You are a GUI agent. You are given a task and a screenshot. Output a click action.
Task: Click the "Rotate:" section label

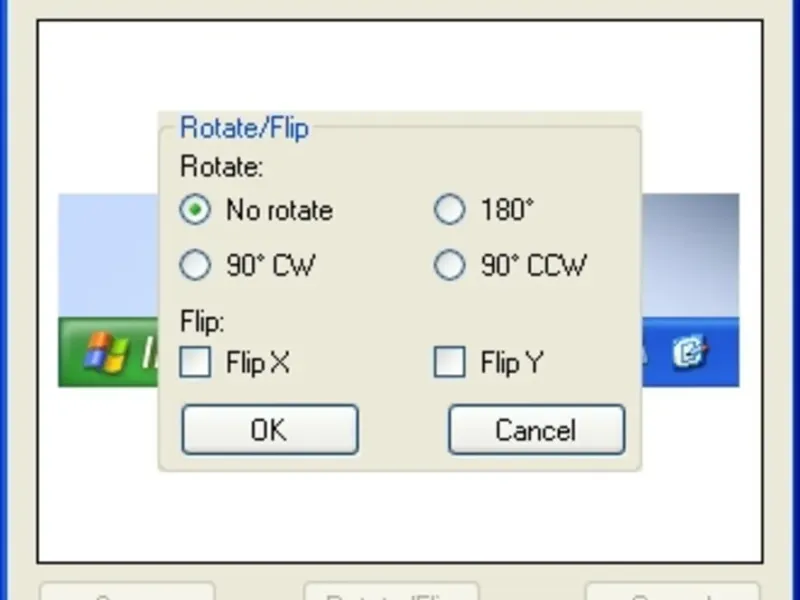click(x=221, y=166)
